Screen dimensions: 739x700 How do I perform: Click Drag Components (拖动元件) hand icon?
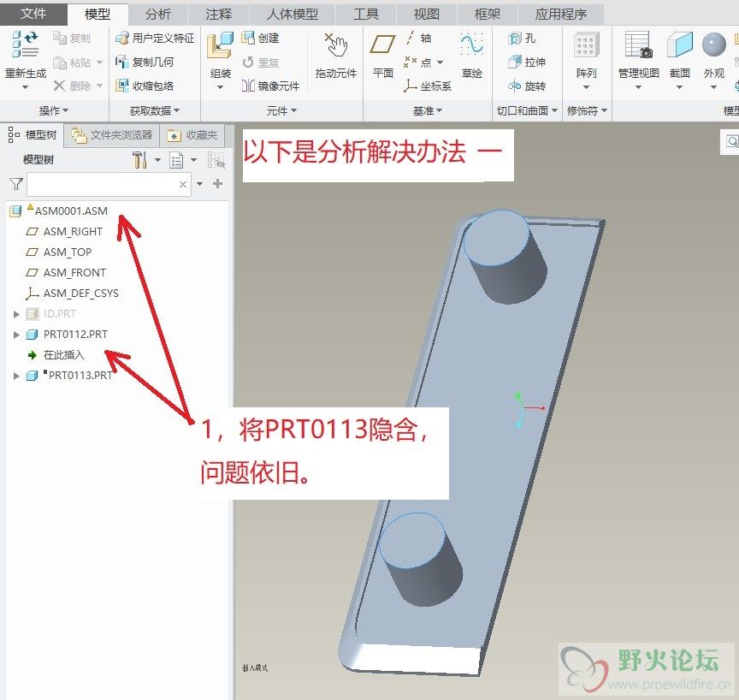click(336, 45)
